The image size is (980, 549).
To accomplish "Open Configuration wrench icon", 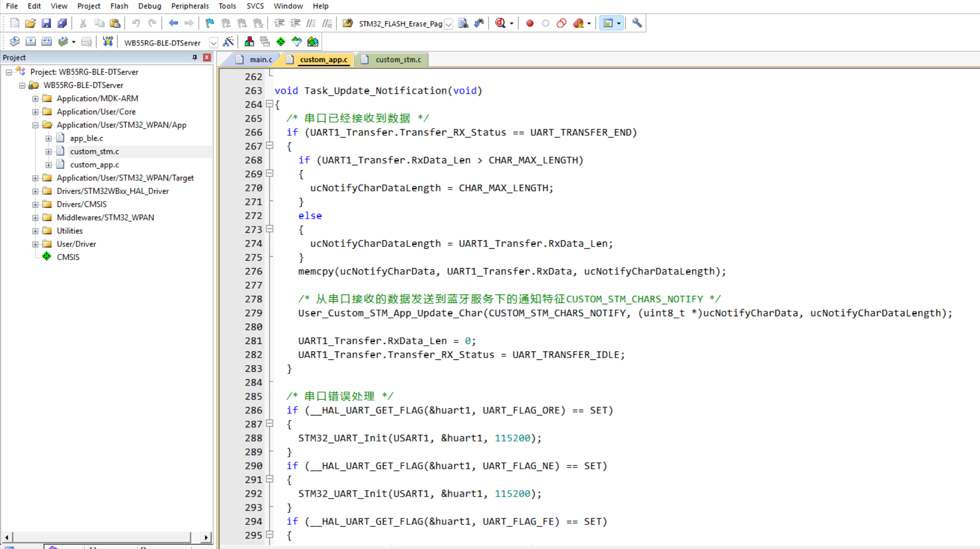I will [637, 23].
